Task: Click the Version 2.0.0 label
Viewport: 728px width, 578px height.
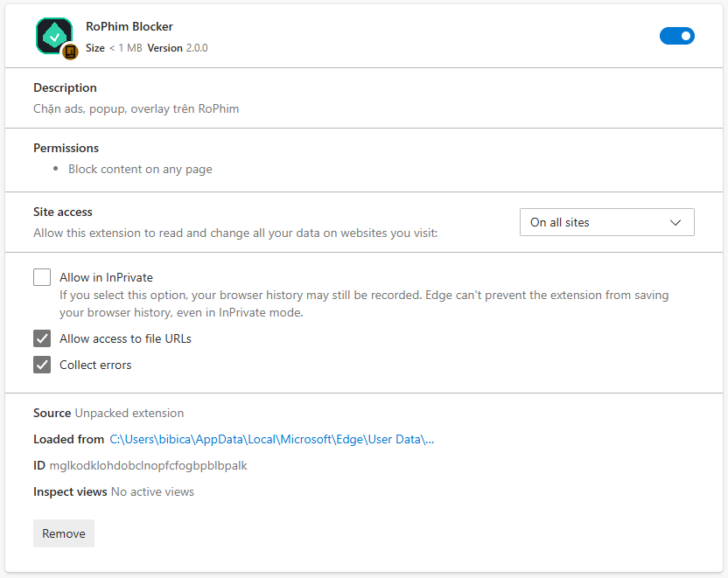Action: pyautogui.click(x=178, y=48)
